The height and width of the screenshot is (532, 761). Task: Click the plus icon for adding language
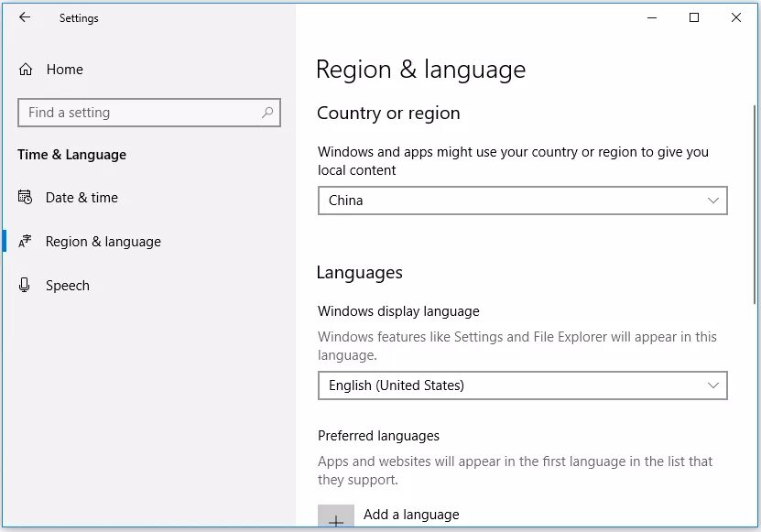[x=336, y=517]
